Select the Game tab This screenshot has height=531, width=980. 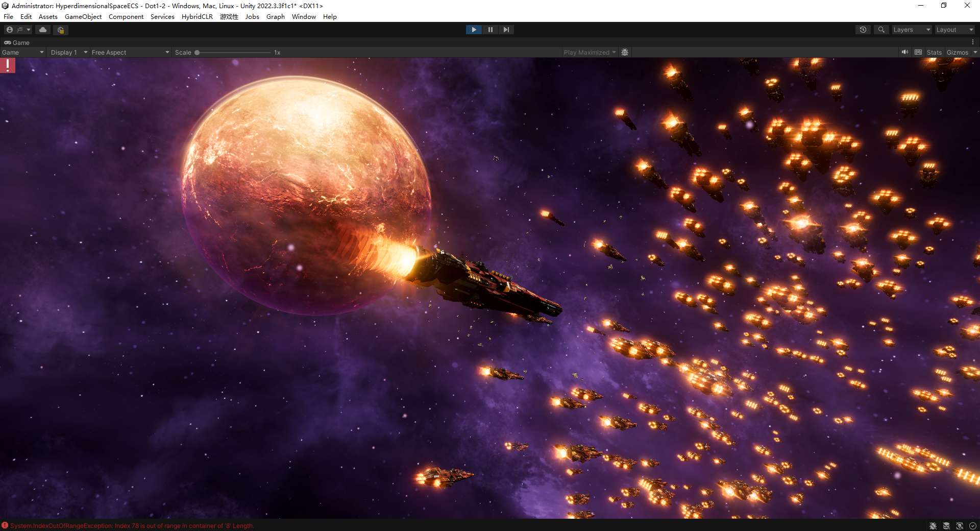click(x=17, y=42)
